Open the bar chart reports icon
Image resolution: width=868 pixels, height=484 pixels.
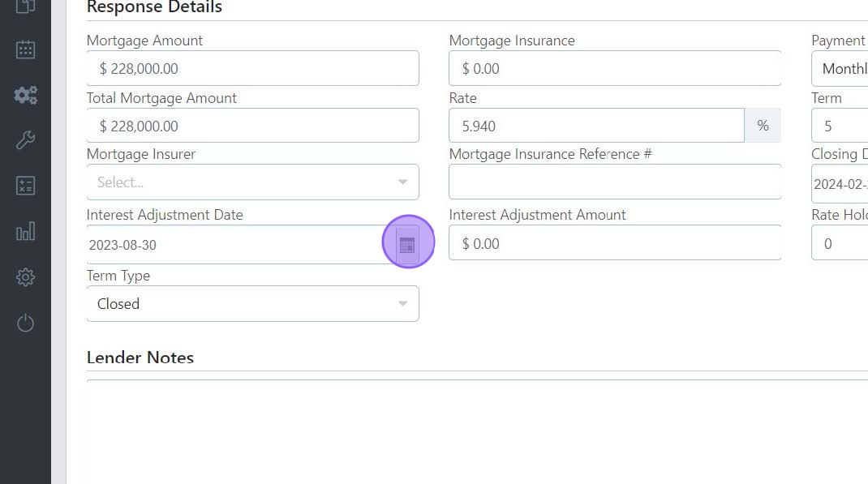[x=25, y=233]
